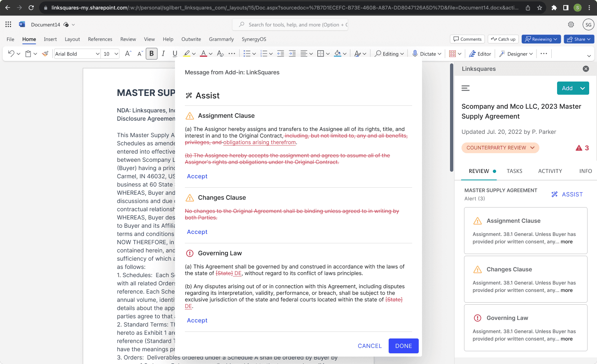Bookmark this page with the star icon
Screen dimensions: 597x364
(x=540, y=7)
